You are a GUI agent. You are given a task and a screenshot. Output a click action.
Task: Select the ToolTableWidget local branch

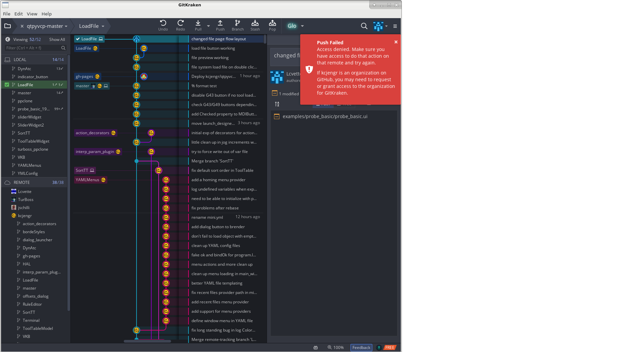34,141
